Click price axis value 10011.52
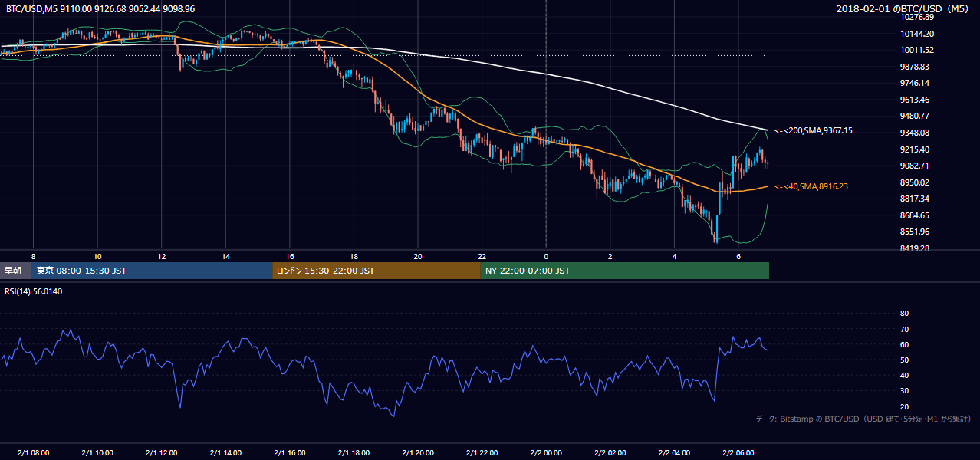980x460 pixels. click(917, 50)
